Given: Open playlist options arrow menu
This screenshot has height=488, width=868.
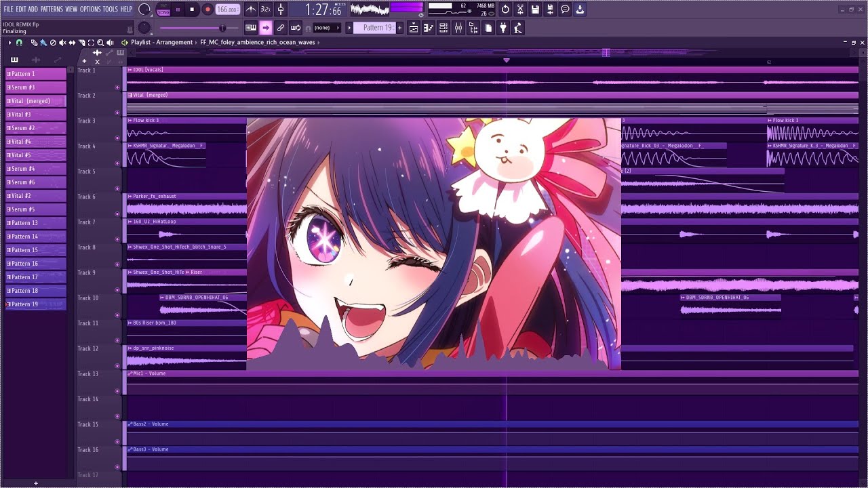Looking at the screenshot, I should 9,43.
